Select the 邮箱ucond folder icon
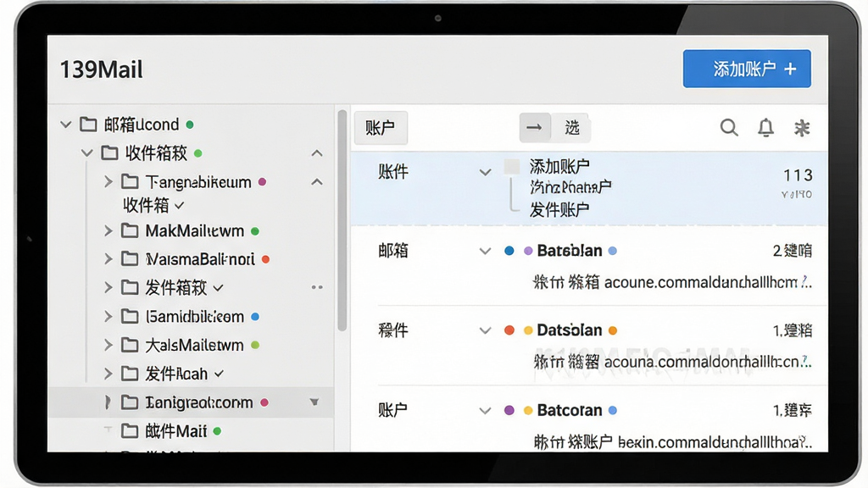 [x=88, y=124]
